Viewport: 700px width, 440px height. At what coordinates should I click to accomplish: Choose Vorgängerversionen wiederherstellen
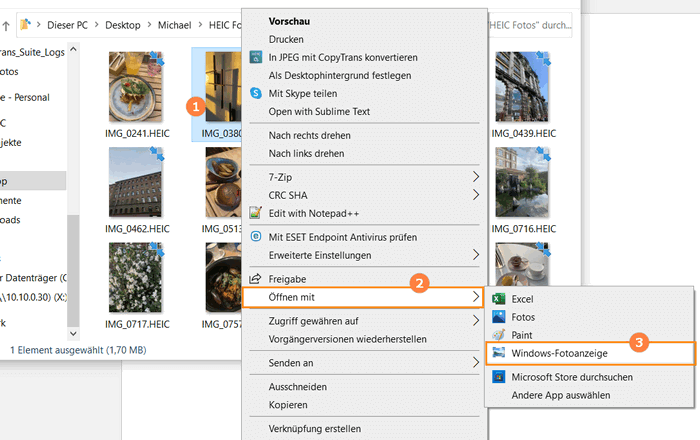click(347, 339)
